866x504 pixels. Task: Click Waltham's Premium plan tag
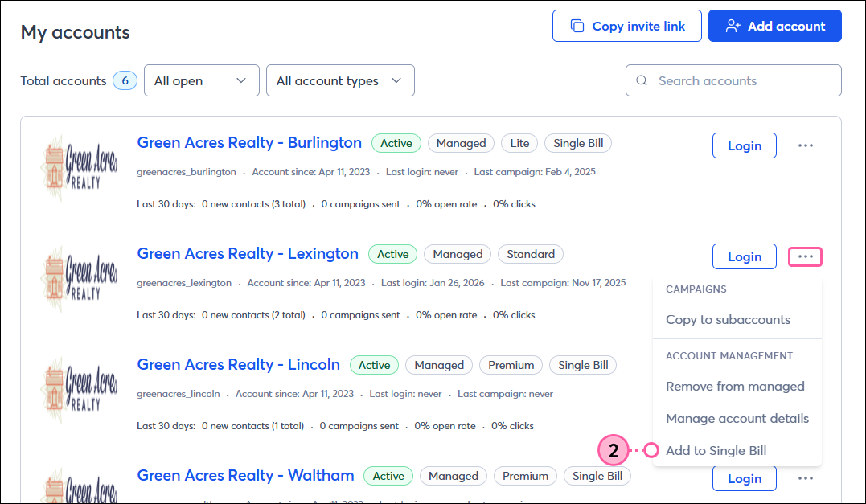pyautogui.click(x=525, y=476)
